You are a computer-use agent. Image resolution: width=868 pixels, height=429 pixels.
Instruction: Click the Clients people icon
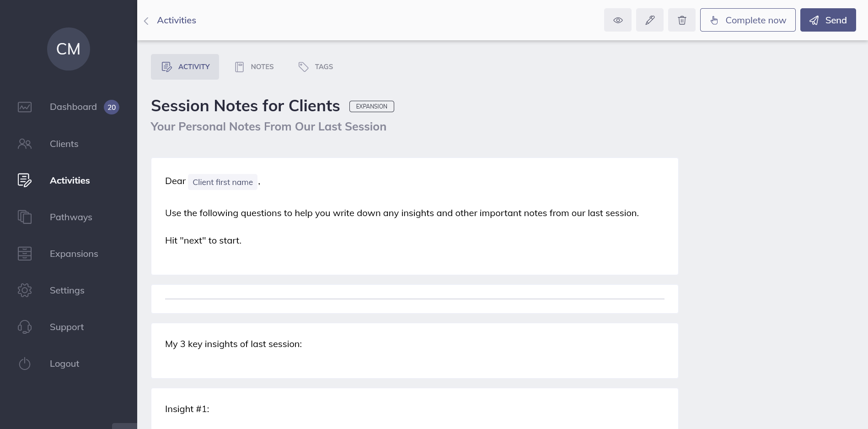(25, 144)
